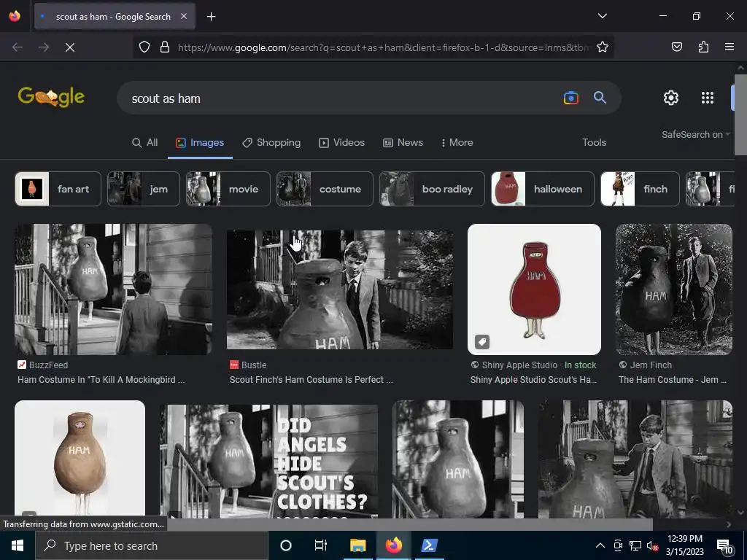This screenshot has width=747, height=560.
Task: Click the network tray icon
Action: pos(635,545)
